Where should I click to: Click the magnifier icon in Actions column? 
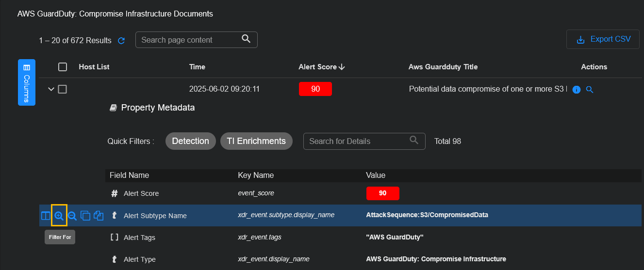click(590, 90)
